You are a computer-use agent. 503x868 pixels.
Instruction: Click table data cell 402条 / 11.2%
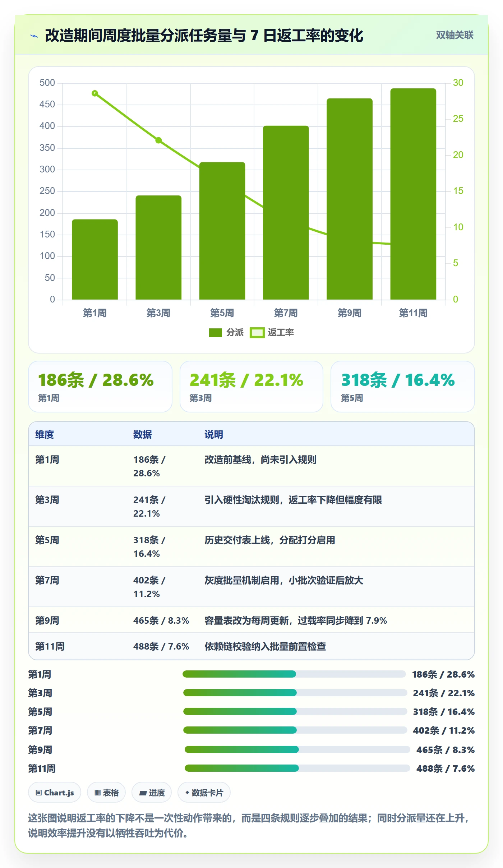149,587
